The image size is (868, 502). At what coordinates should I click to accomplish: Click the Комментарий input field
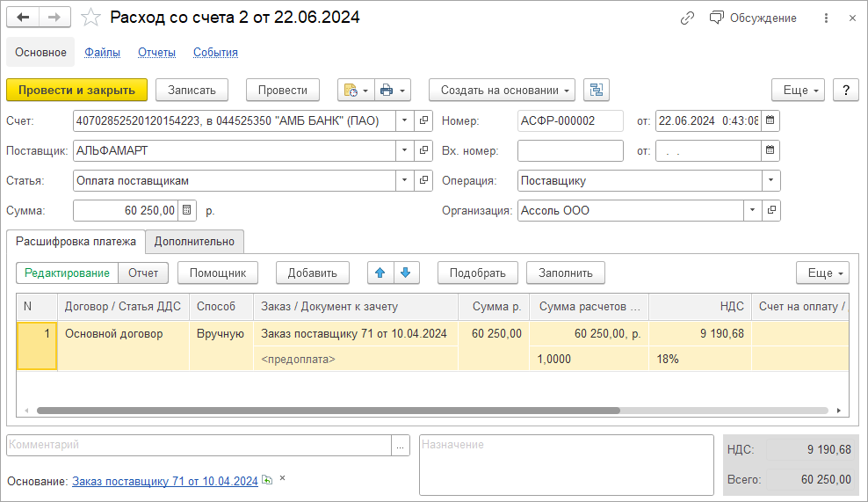[x=199, y=446]
